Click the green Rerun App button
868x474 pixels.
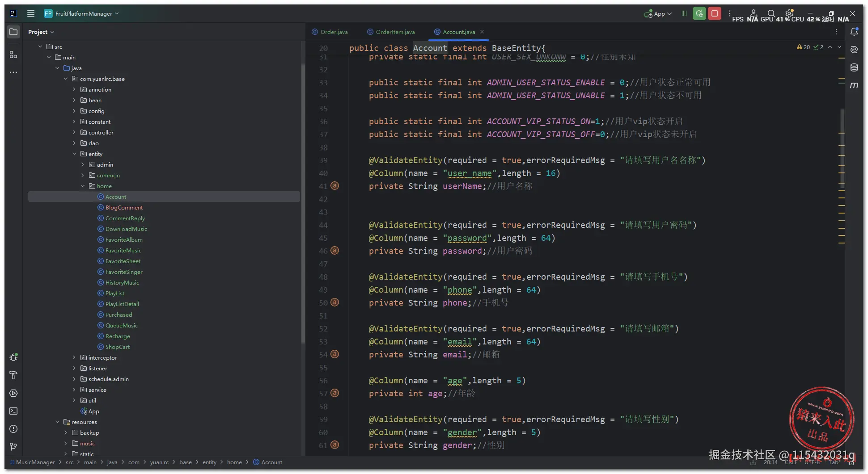[699, 13]
